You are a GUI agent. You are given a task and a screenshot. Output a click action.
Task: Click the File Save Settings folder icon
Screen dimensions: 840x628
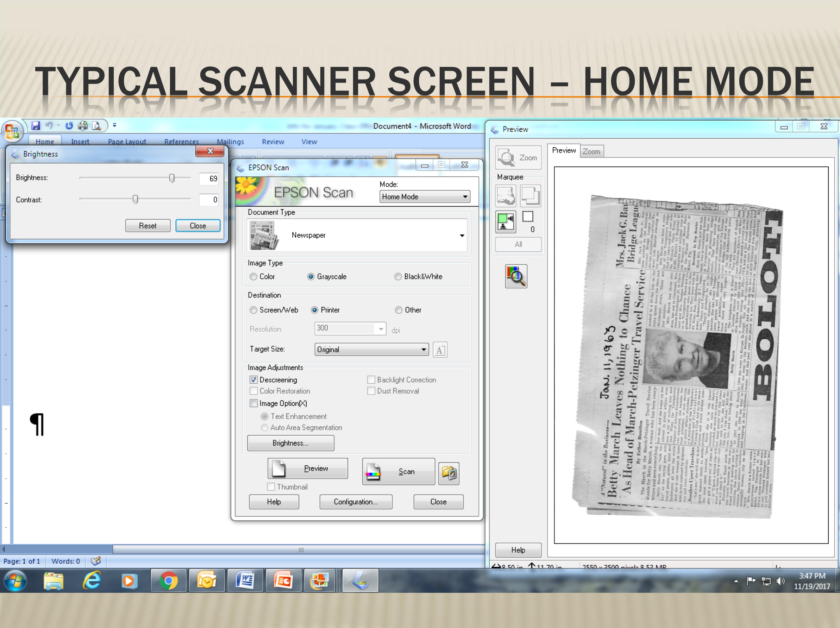[449, 473]
